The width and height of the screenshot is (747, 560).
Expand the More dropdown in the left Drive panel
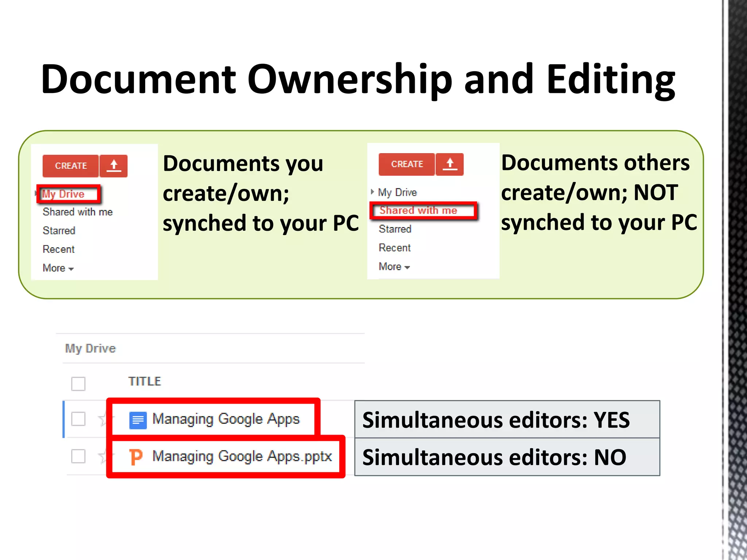tap(58, 268)
